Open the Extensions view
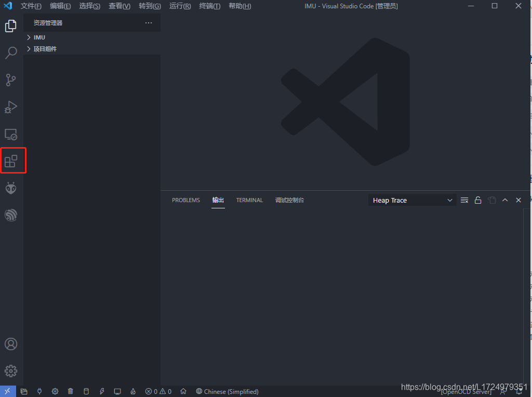Image resolution: width=532 pixels, height=397 pixels. (11, 161)
